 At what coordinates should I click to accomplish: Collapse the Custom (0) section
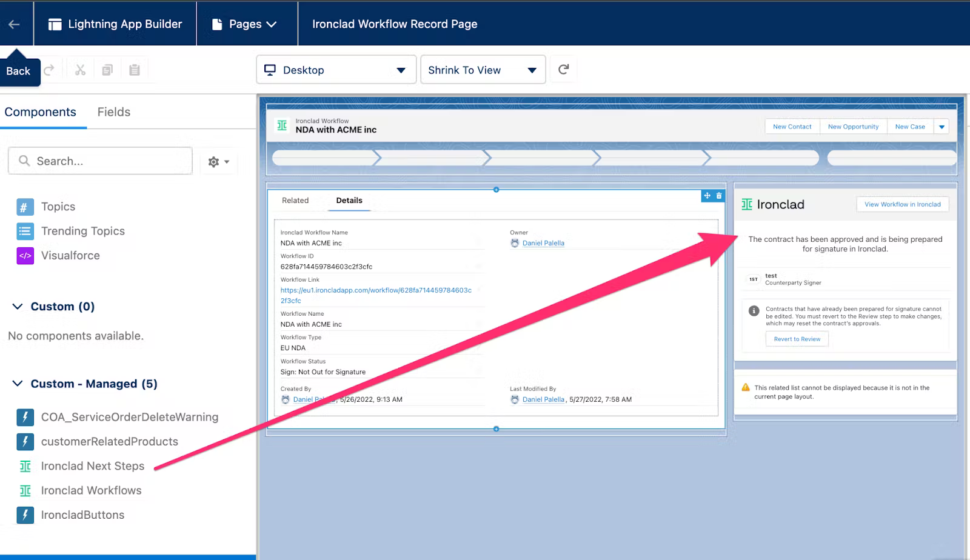pyautogui.click(x=18, y=307)
